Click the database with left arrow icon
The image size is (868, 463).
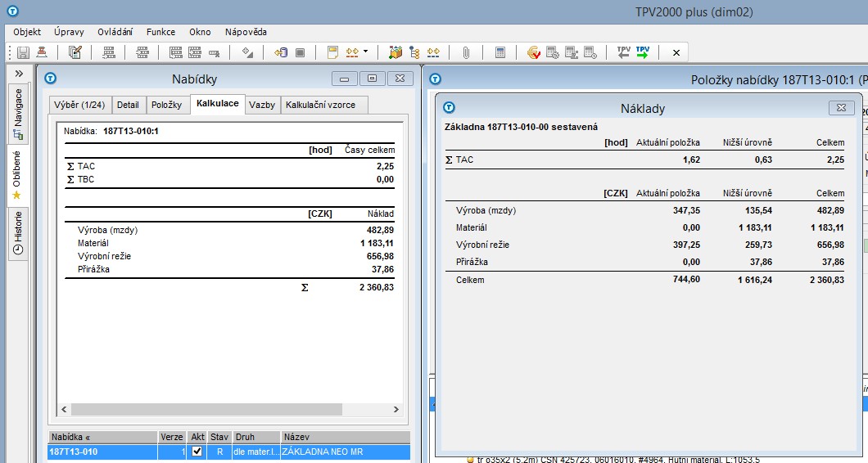pyautogui.click(x=281, y=52)
